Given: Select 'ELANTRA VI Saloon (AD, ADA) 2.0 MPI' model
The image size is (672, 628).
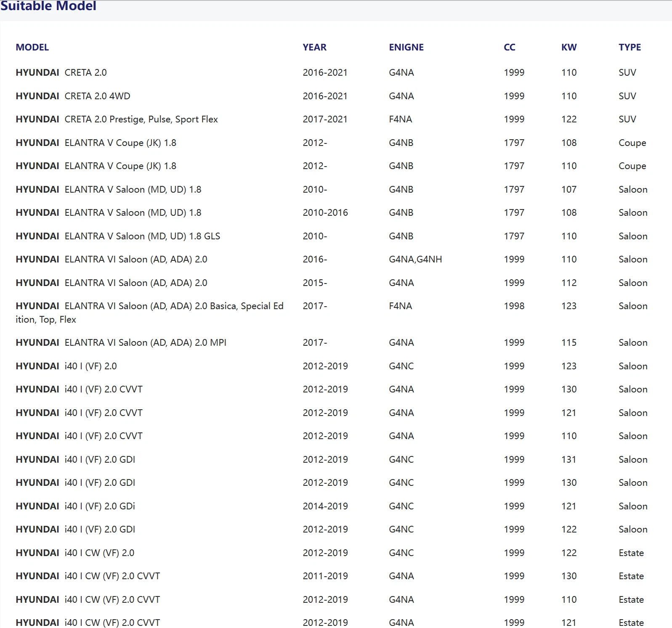Looking at the screenshot, I should pos(146,343).
